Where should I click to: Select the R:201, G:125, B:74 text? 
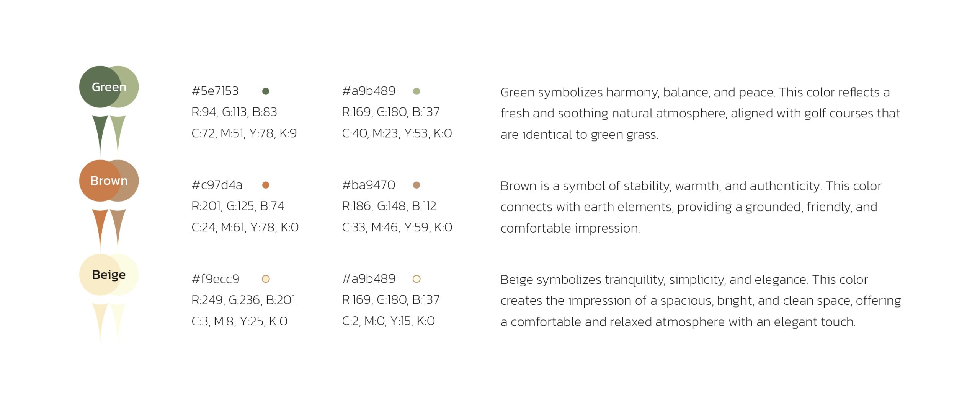click(238, 206)
